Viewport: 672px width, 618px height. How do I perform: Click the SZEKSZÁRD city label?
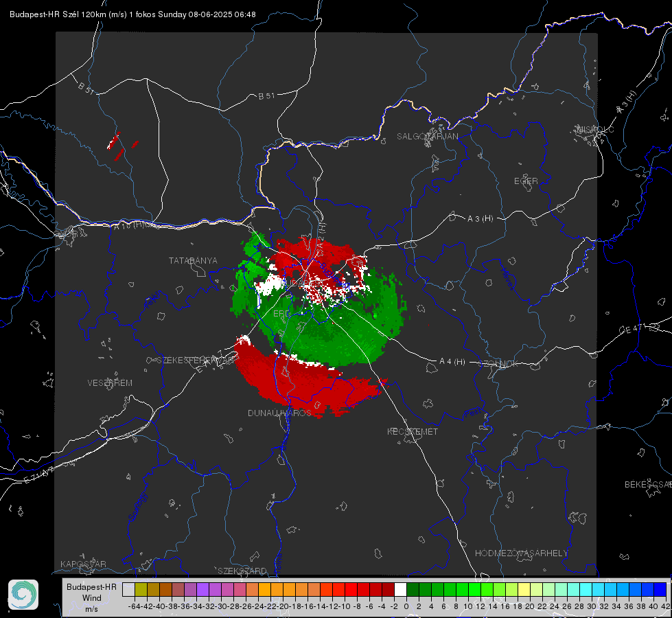pyautogui.click(x=242, y=571)
